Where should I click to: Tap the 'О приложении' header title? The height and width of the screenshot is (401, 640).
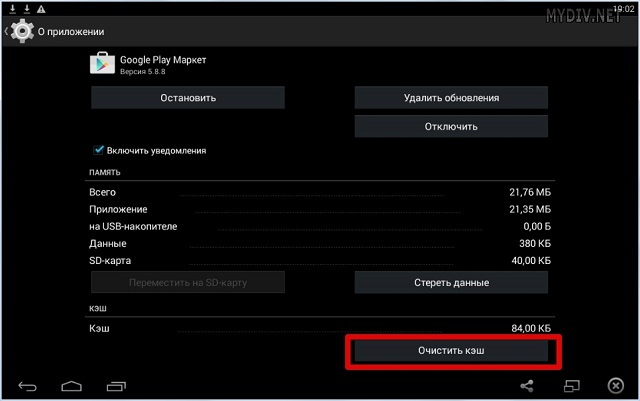point(71,31)
